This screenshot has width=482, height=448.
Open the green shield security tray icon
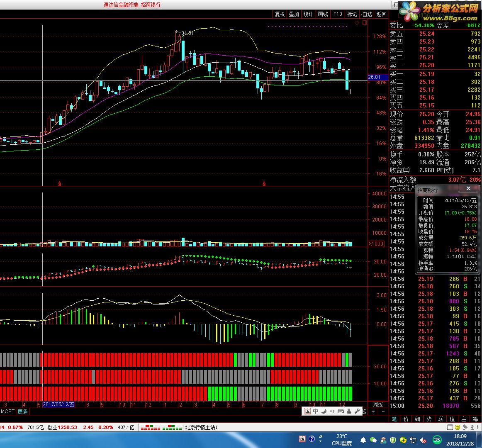(393, 440)
